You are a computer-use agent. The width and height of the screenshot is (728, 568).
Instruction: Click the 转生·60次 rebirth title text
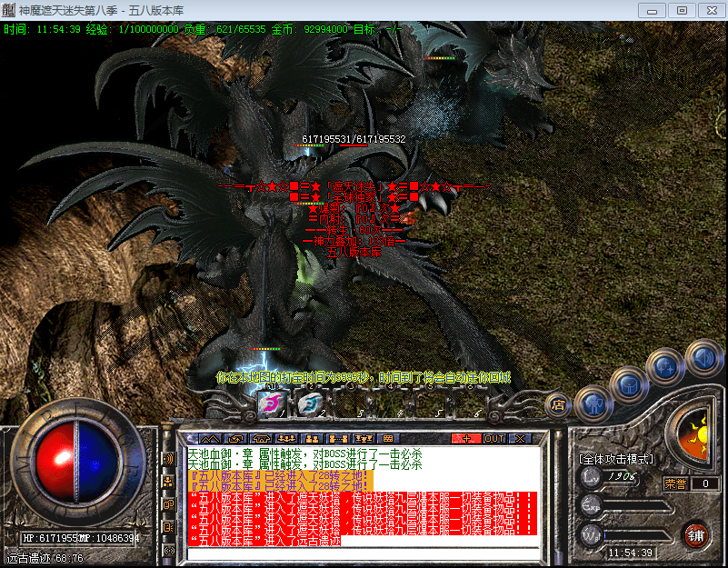point(354,230)
